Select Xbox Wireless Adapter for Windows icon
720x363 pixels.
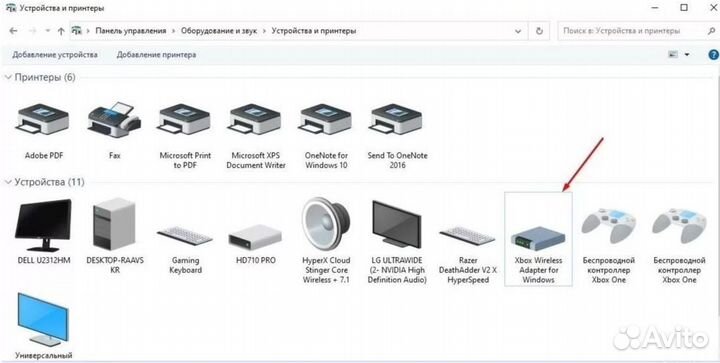pos(538,239)
